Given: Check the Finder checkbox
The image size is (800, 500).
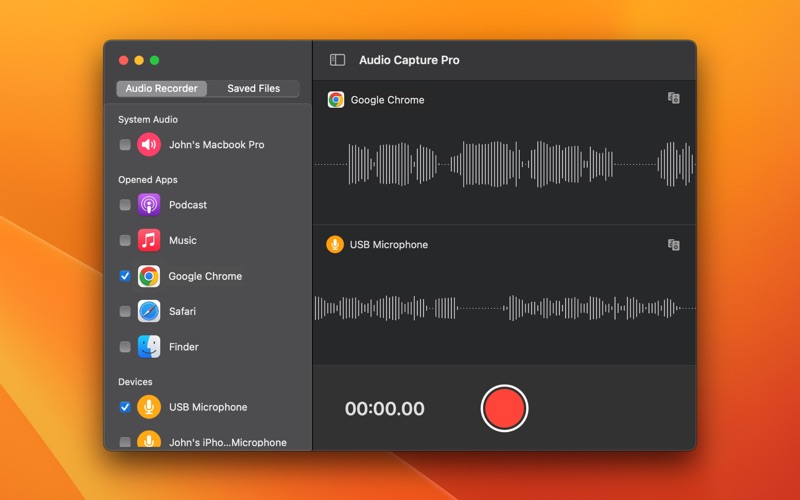Looking at the screenshot, I should 125,347.
